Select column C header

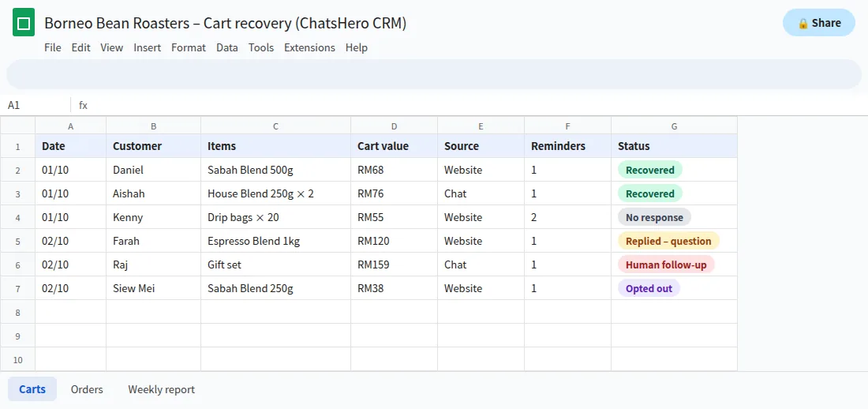point(275,126)
